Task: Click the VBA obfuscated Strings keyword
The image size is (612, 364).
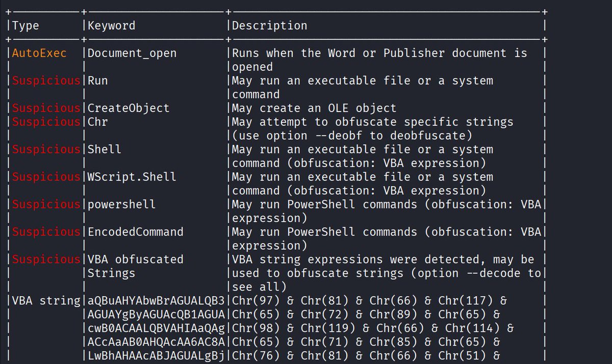Action: [136, 266]
